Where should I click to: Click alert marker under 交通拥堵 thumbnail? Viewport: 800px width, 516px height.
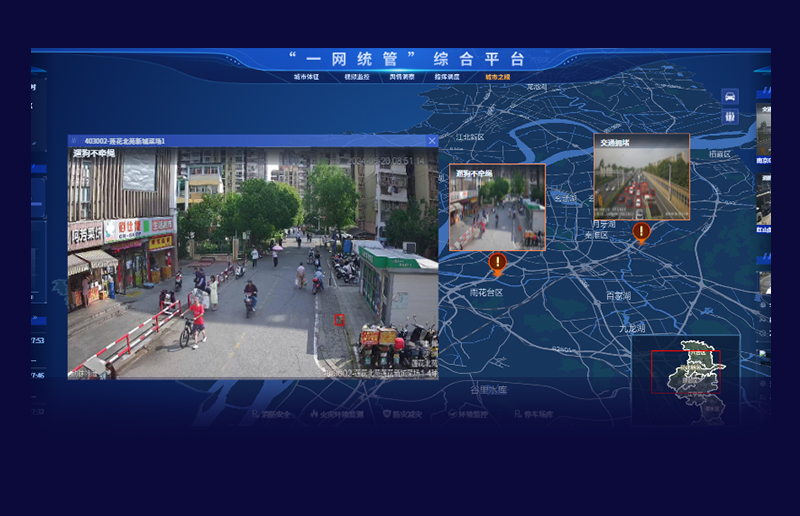pyautogui.click(x=641, y=232)
